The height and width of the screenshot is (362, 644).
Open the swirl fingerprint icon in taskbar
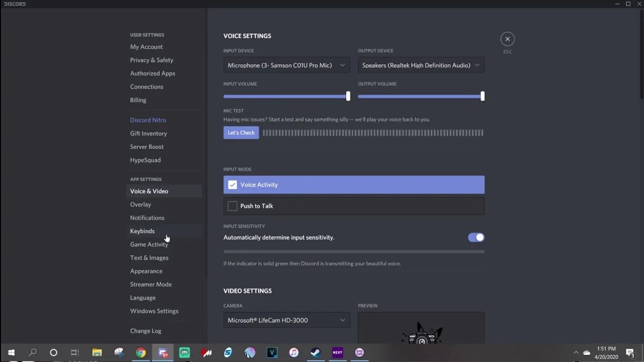[x=250, y=352]
